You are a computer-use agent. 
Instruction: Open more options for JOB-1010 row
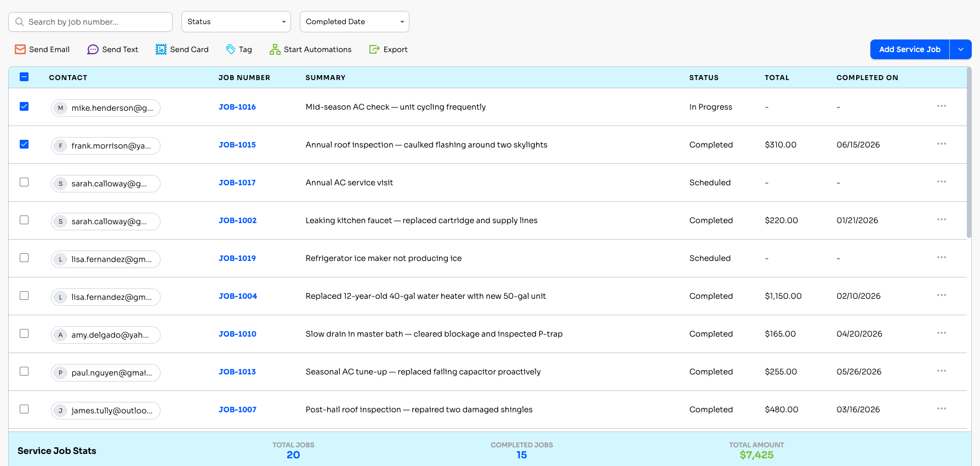coord(942,333)
